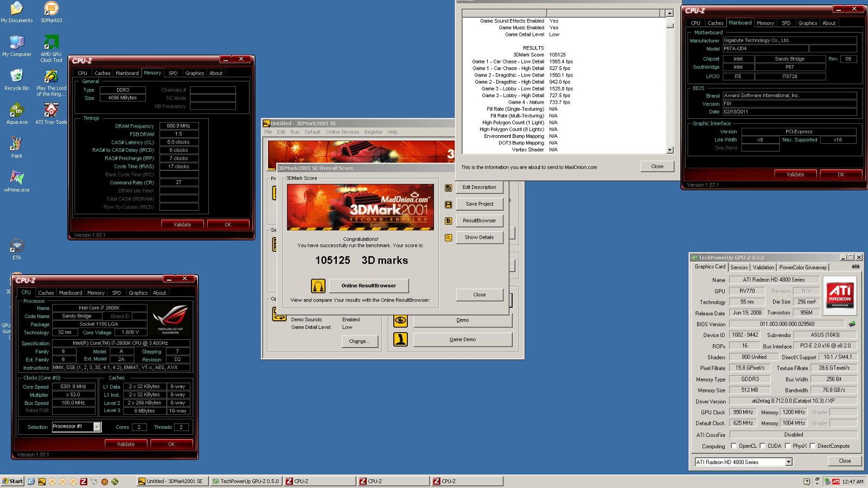
Task: Click the Change... button in 3DMark options
Action: click(x=359, y=341)
